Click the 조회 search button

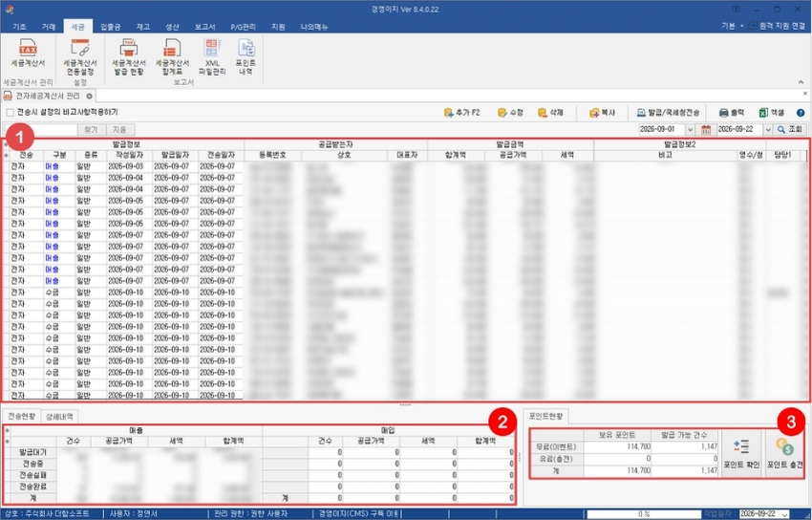[x=790, y=129]
